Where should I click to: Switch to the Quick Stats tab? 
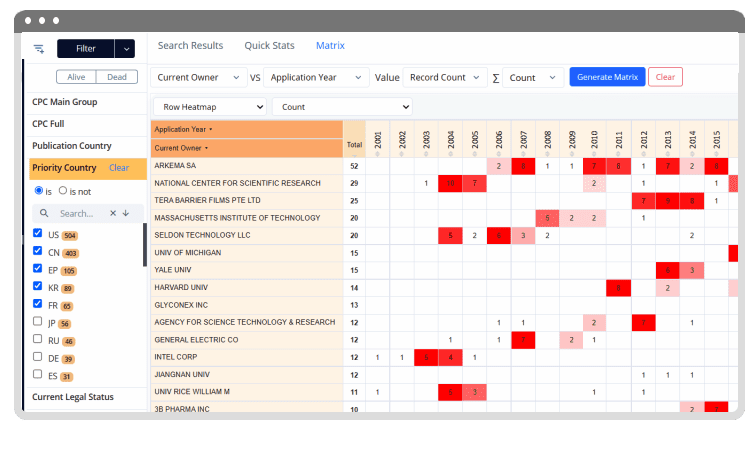click(x=269, y=45)
